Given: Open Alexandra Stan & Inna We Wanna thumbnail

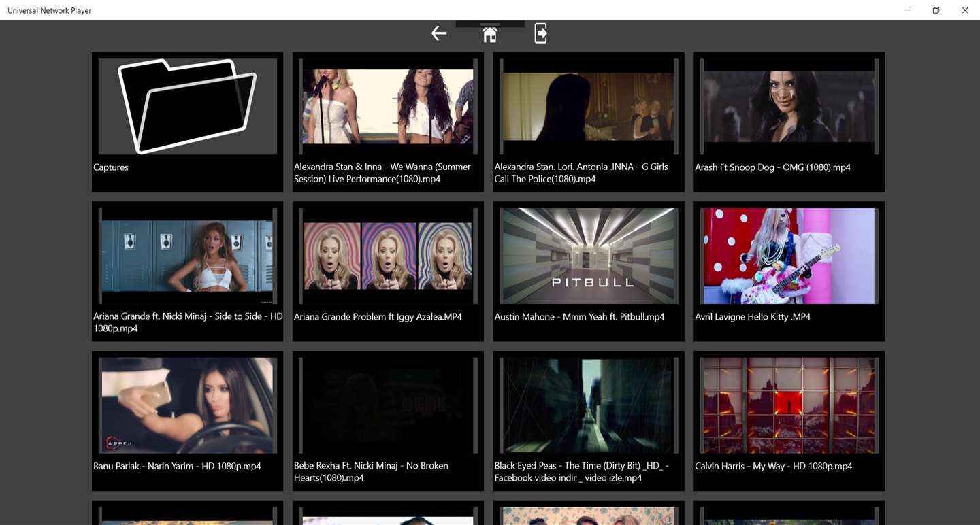Looking at the screenshot, I should 388,107.
